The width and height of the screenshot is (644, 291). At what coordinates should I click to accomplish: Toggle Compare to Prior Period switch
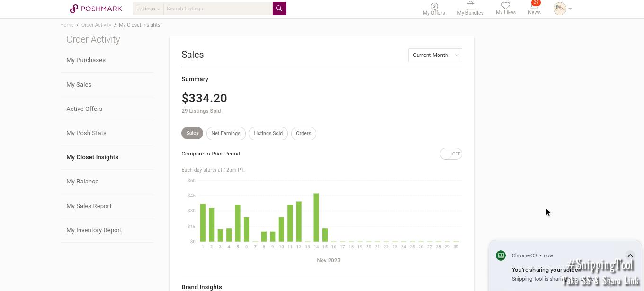451,154
